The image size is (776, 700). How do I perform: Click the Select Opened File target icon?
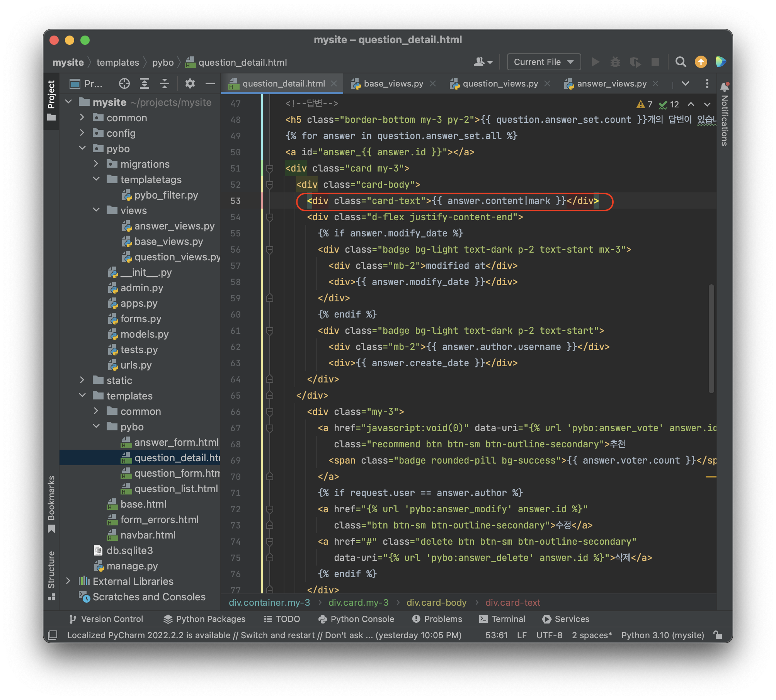point(124,83)
